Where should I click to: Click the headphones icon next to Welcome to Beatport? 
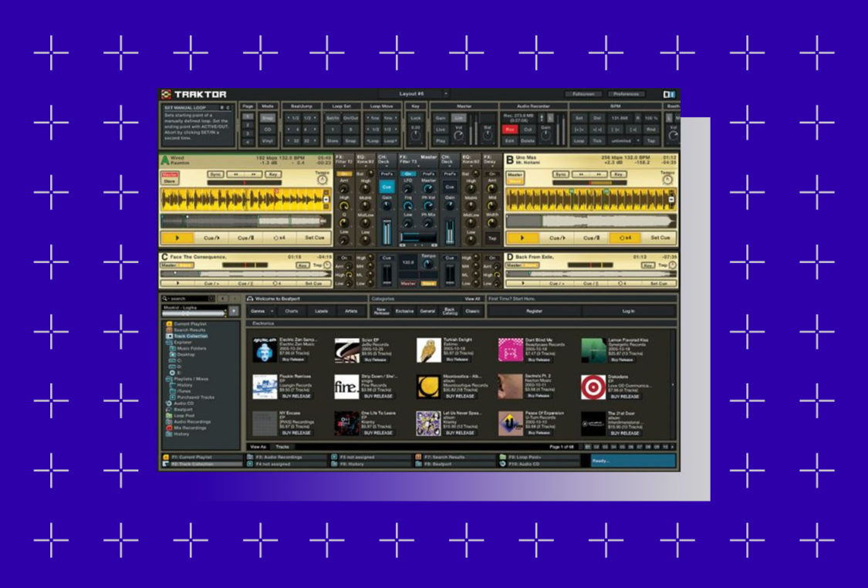(x=250, y=299)
